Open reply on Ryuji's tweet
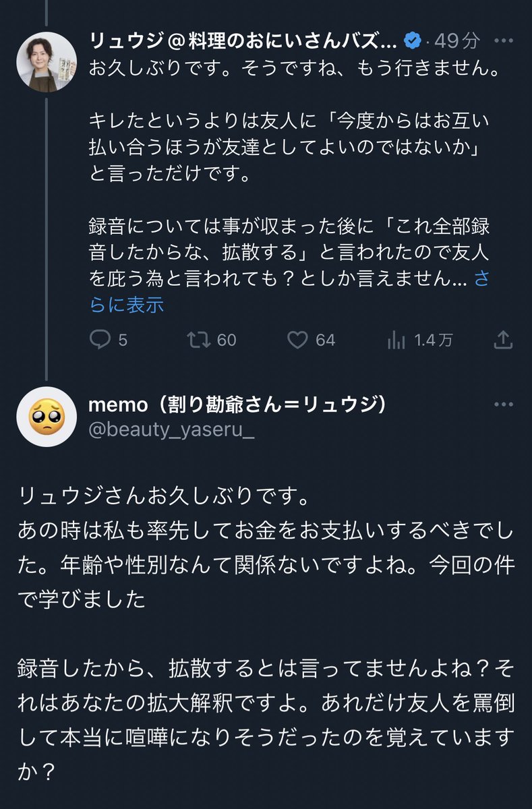This screenshot has width=532, height=809. coord(99,340)
